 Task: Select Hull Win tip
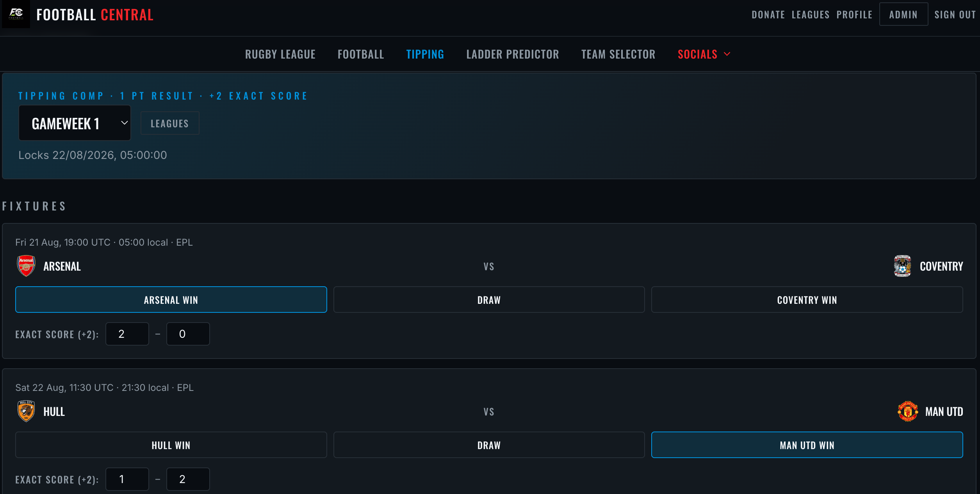[x=171, y=445]
